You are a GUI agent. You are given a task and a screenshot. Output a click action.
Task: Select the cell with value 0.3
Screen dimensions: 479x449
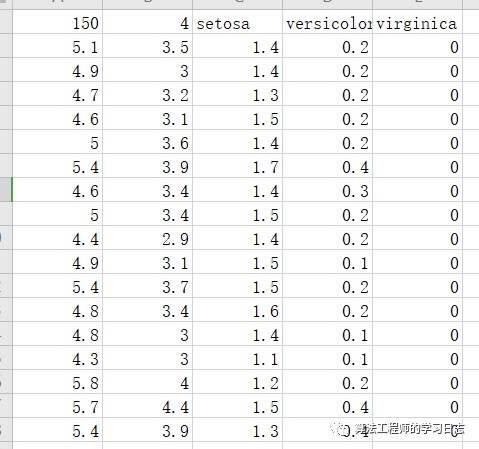pos(327,190)
